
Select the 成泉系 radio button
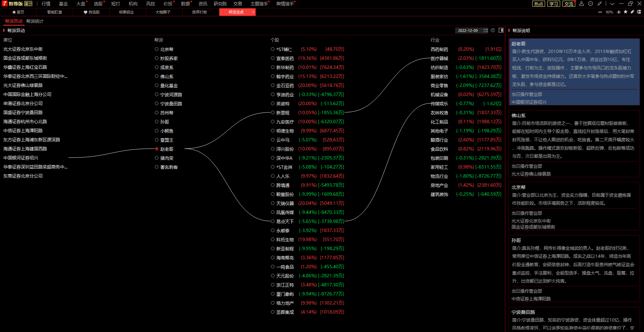157,67
